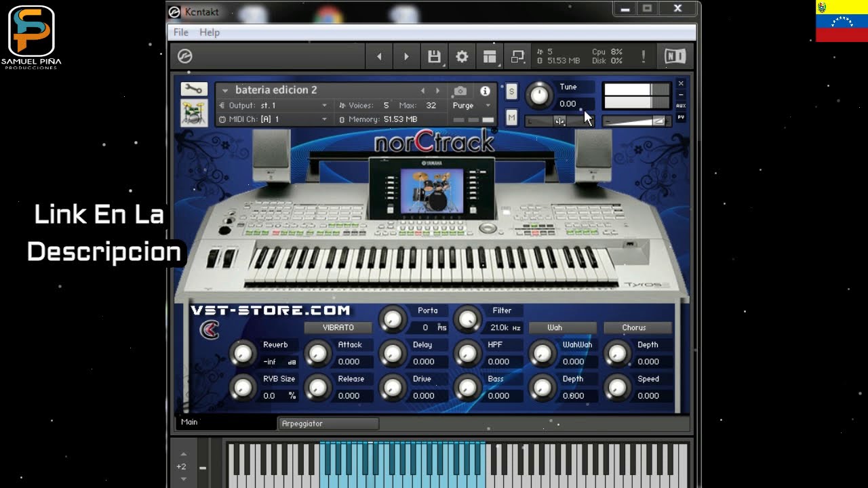The width and height of the screenshot is (868, 488).
Task: Lower keyboard octave with down arrow below +2
Action: (x=183, y=479)
